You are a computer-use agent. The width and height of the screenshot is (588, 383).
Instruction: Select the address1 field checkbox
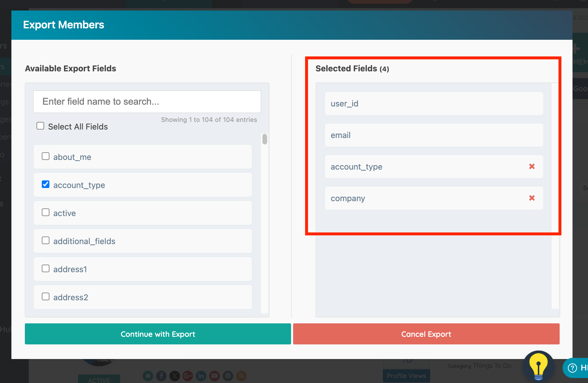[x=46, y=269]
